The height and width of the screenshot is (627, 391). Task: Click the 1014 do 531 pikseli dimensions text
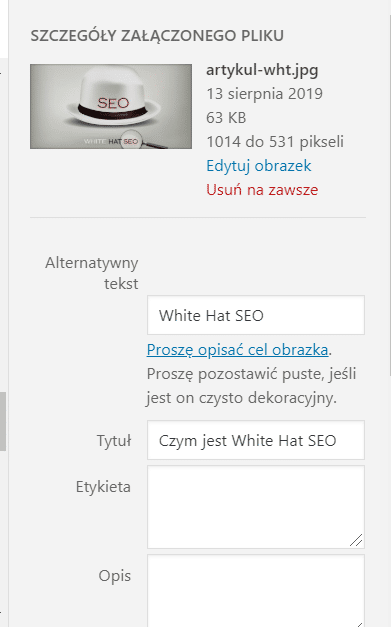point(275,142)
